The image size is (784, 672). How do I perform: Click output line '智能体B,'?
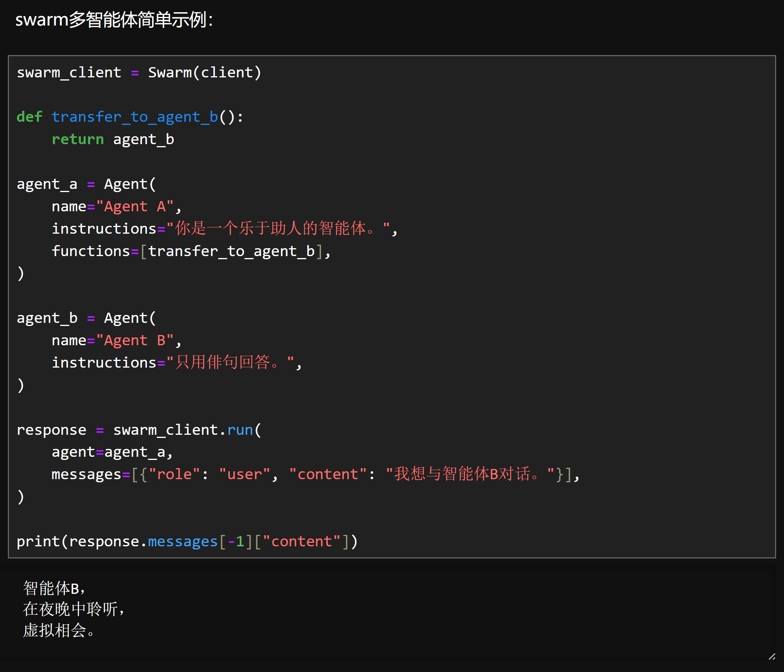point(54,588)
